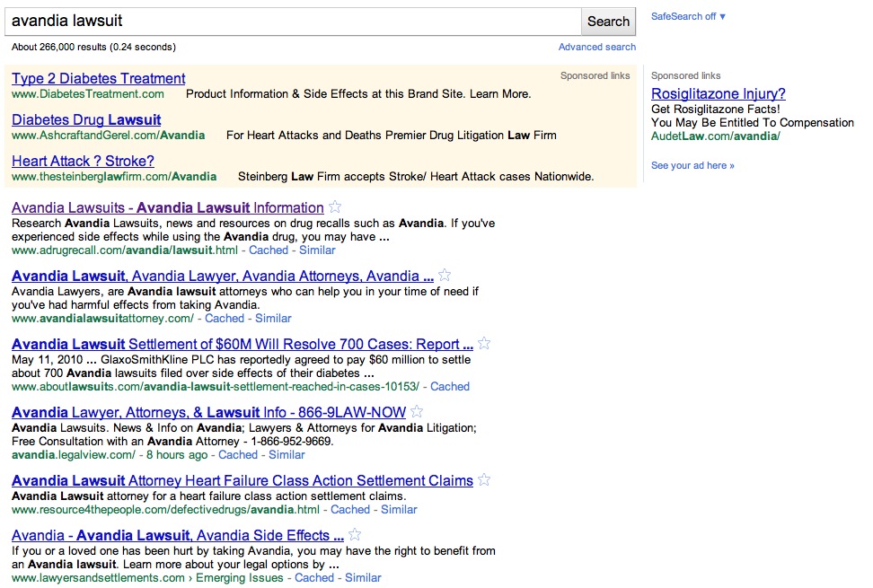View Similar pages for resource4thepeople.com result
Screen dimensions: 873x588
[399, 510]
